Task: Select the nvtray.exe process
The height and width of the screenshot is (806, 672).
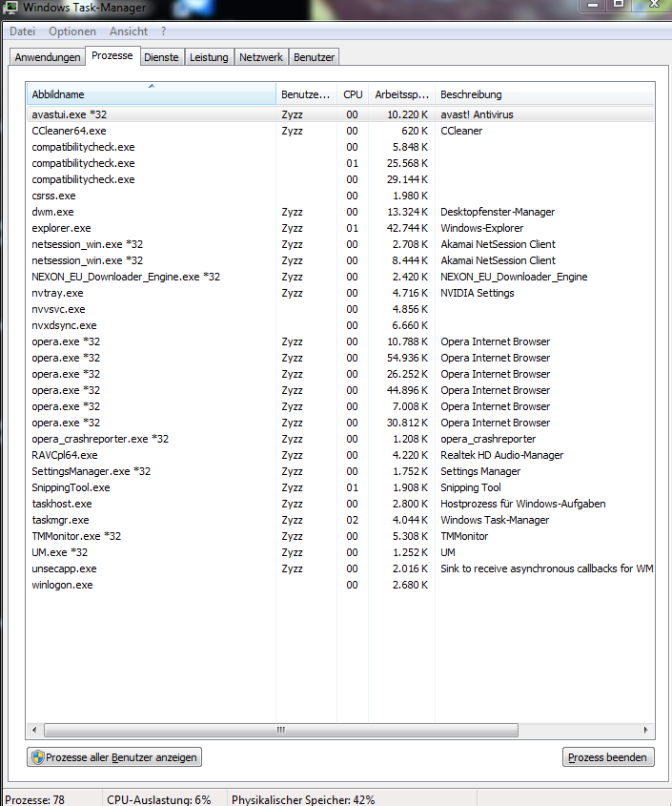Action: click(x=340, y=293)
